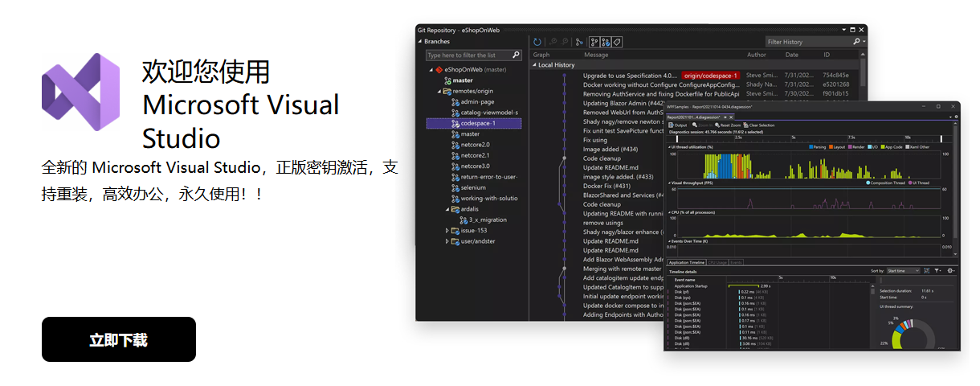Click the 立即下载 download button

(x=119, y=339)
